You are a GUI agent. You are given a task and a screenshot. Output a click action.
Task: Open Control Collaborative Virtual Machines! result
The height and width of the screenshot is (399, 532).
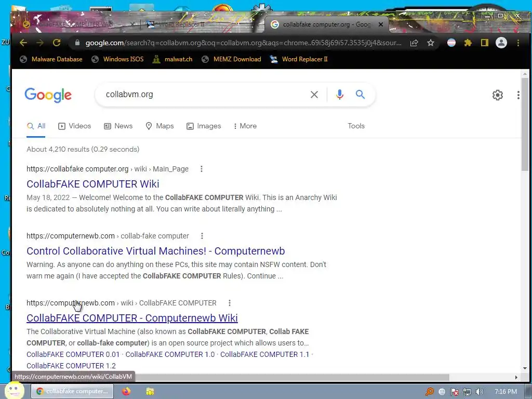(155, 251)
